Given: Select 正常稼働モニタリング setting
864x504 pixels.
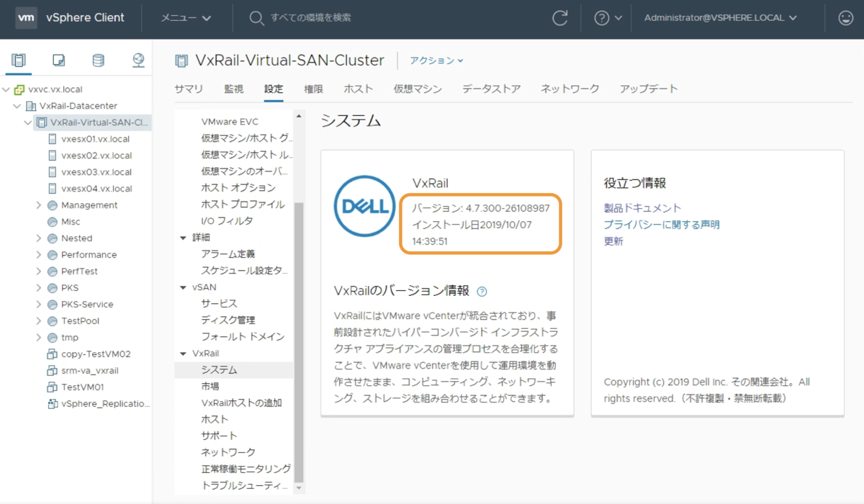Looking at the screenshot, I should (246, 469).
